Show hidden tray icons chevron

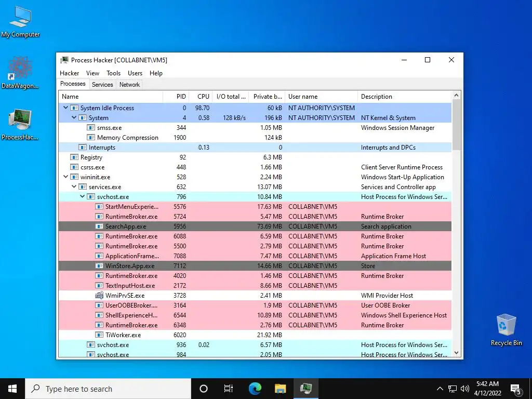(440, 389)
